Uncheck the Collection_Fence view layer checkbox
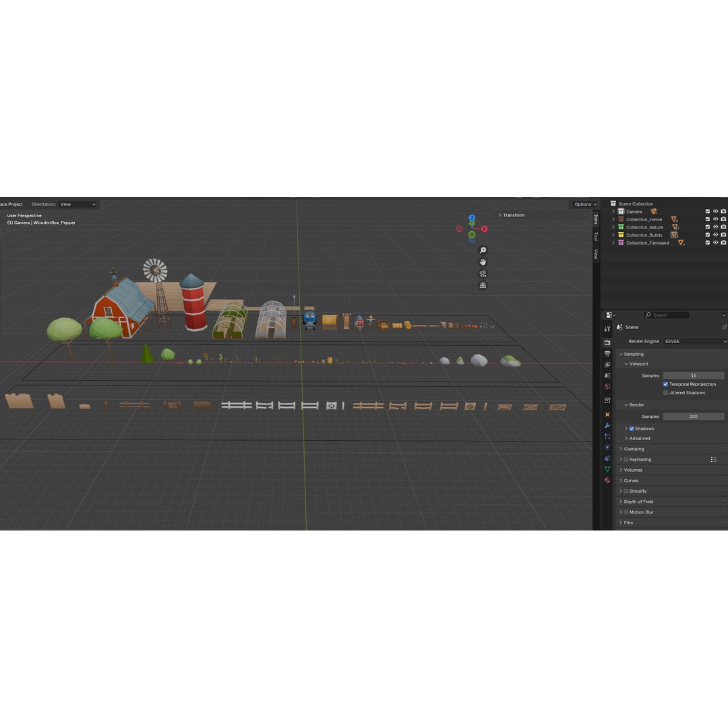 pyautogui.click(x=708, y=219)
